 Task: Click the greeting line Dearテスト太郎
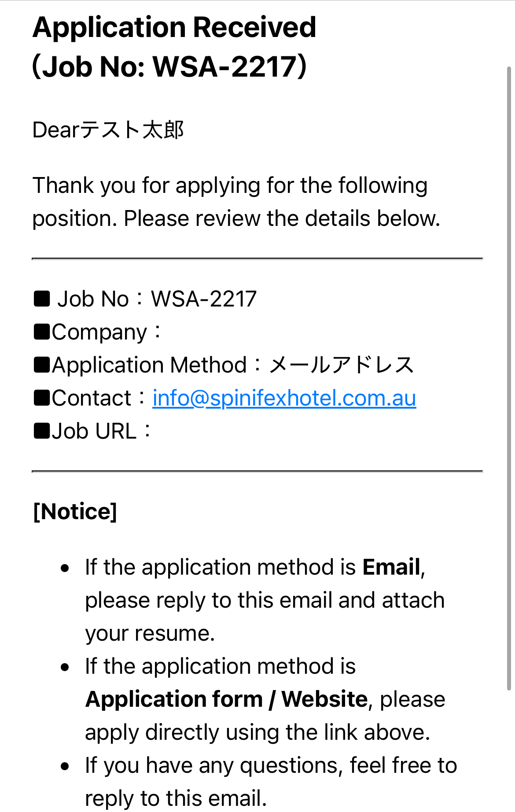click(108, 130)
